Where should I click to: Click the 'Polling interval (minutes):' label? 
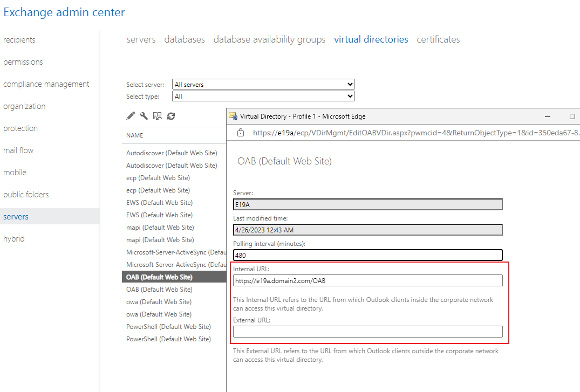point(269,244)
